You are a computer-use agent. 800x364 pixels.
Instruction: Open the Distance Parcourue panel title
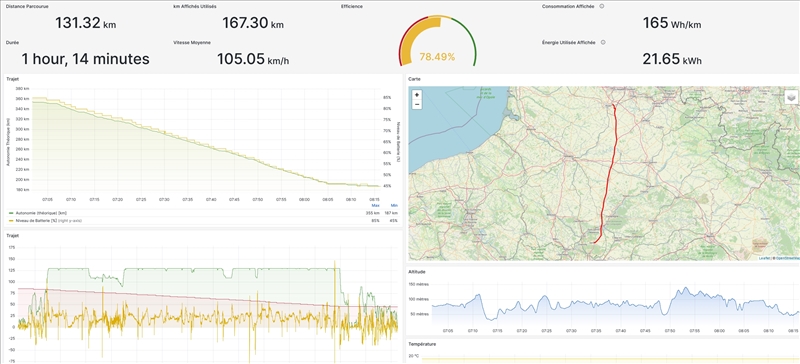[x=27, y=7]
